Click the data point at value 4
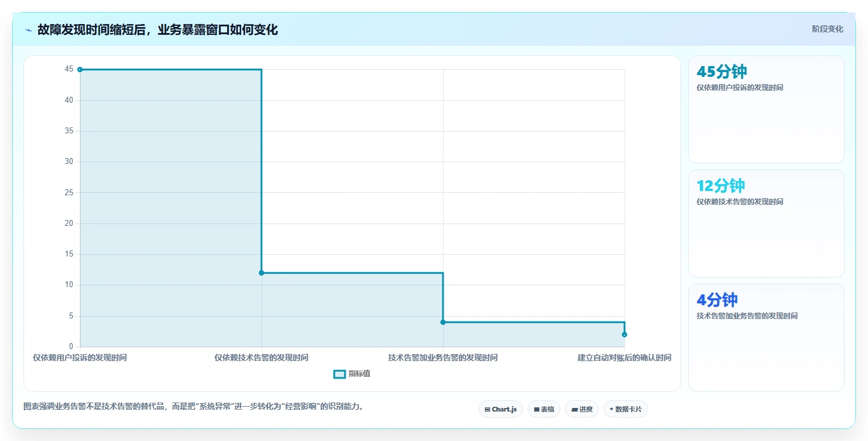868x441 pixels. 443,322
